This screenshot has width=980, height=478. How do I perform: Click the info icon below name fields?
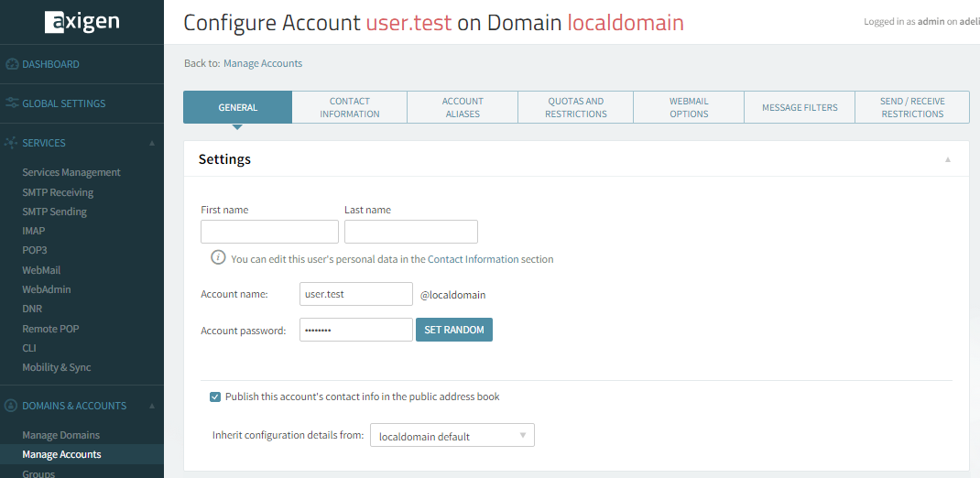(x=218, y=257)
